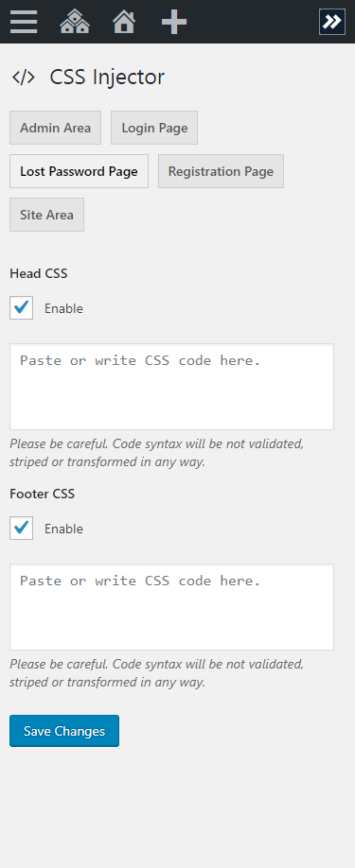Focus the Footer CSS code textarea

pyautogui.click(x=171, y=607)
